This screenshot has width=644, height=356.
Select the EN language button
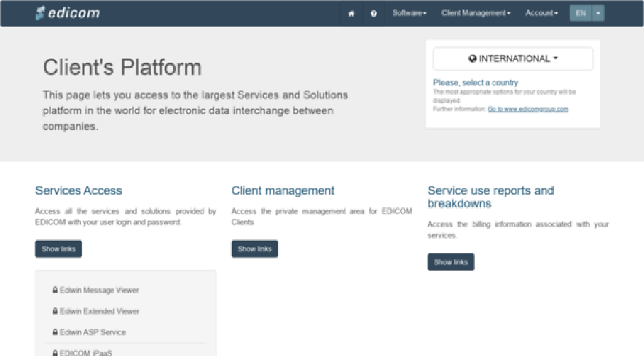pyautogui.click(x=581, y=14)
